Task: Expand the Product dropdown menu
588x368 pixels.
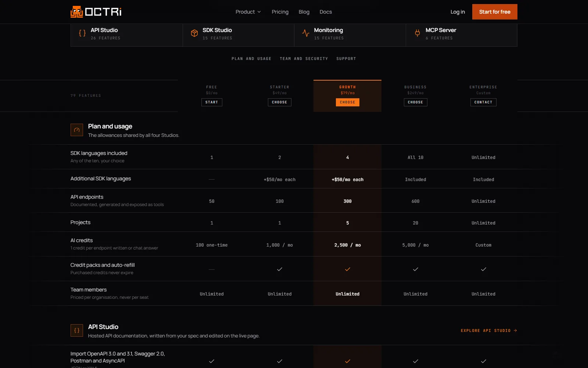Action: (248, 12)
